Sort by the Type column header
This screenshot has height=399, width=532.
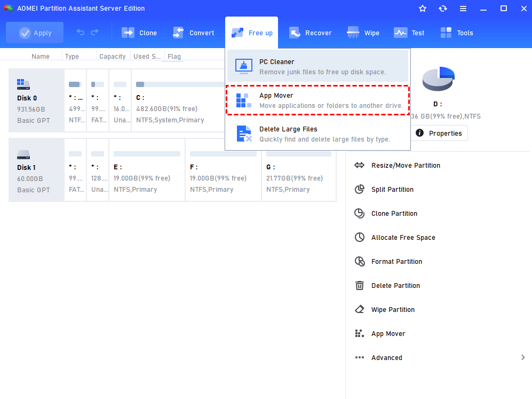(x=72, y=57)
